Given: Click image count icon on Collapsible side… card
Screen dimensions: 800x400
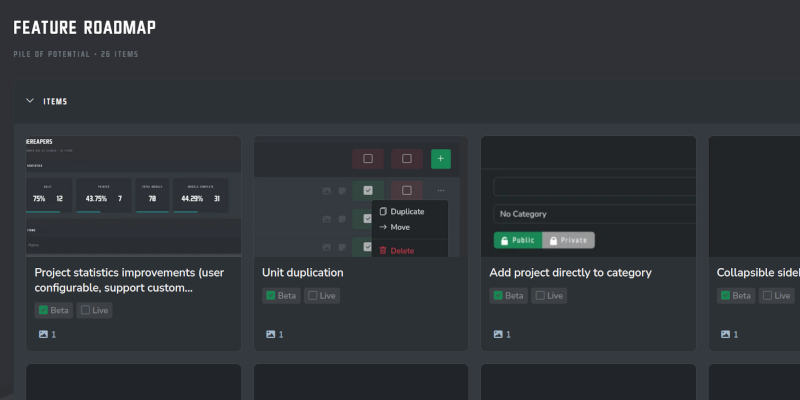Looking at the screenshot, I should coord(726,334).
